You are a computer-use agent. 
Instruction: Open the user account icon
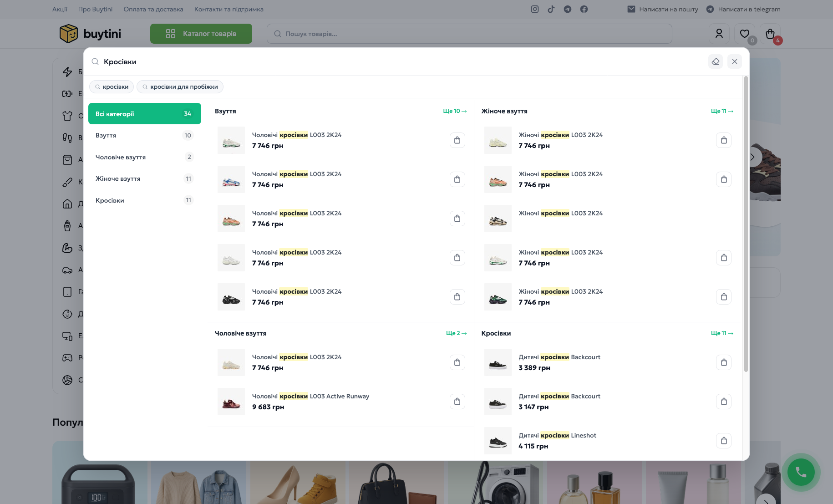pyautogui.click(x=719, y=34)
